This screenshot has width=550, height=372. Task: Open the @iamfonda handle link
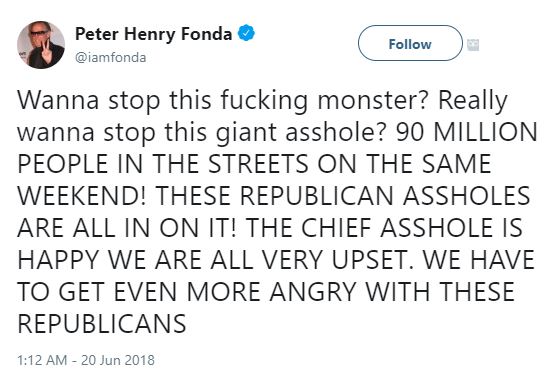[110, 58]
